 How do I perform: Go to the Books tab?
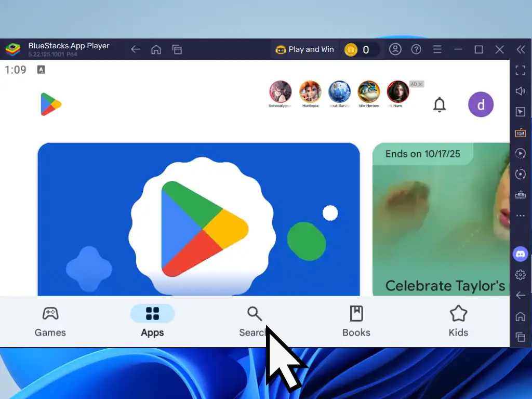(356, 322)
